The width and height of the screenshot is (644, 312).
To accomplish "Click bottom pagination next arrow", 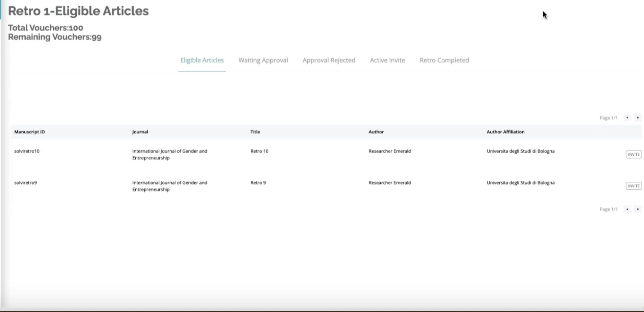I will (x=638, y=209).
